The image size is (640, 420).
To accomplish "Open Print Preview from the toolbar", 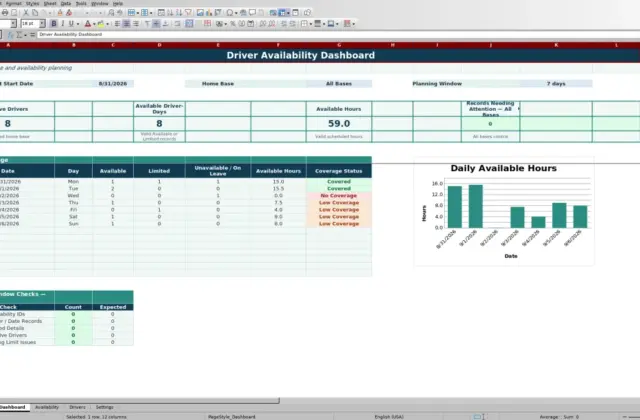I will [x=14, y=13].
